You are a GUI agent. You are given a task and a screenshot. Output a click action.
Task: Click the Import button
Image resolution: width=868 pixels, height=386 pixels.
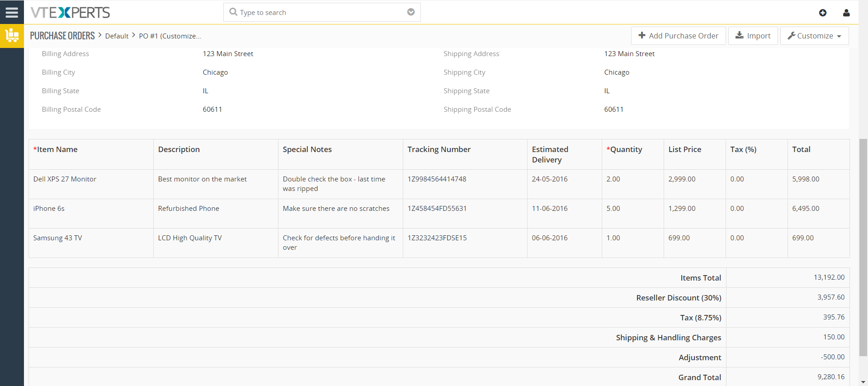tap(753, 36)
